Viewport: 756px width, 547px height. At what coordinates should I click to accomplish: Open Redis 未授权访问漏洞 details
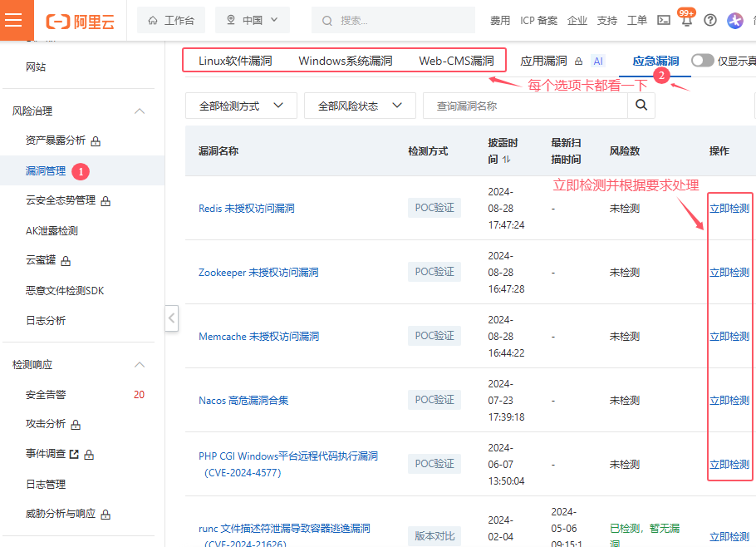(247, 209)
